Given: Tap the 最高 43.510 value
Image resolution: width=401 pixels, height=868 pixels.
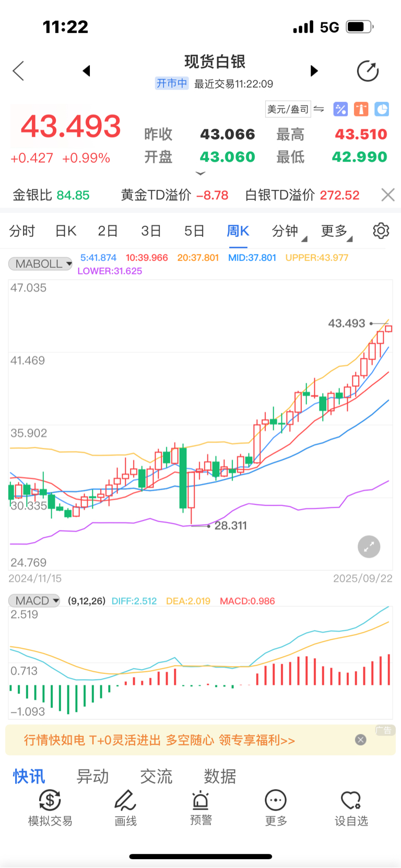Looking at the screenshot, I should click(x=361, y=134).
